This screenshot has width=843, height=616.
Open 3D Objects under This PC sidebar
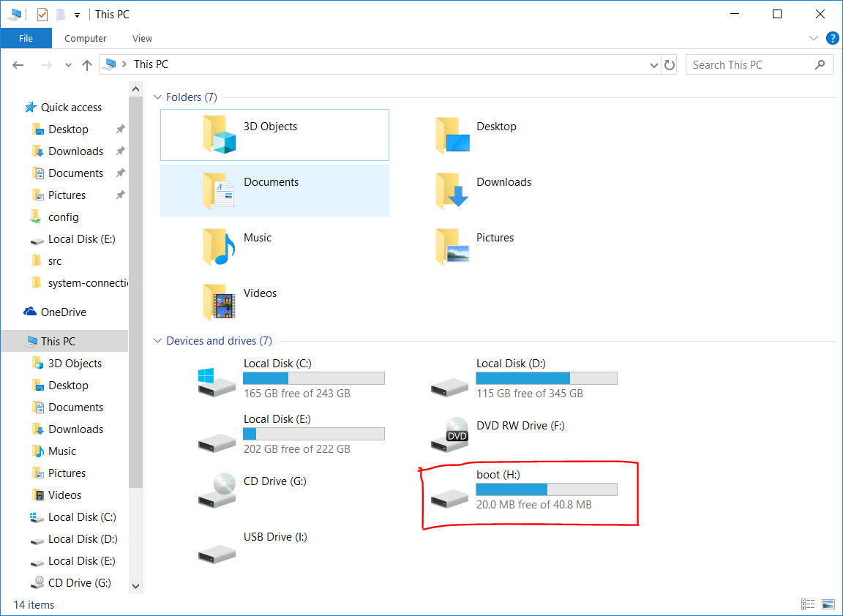(x=75, y=364)
